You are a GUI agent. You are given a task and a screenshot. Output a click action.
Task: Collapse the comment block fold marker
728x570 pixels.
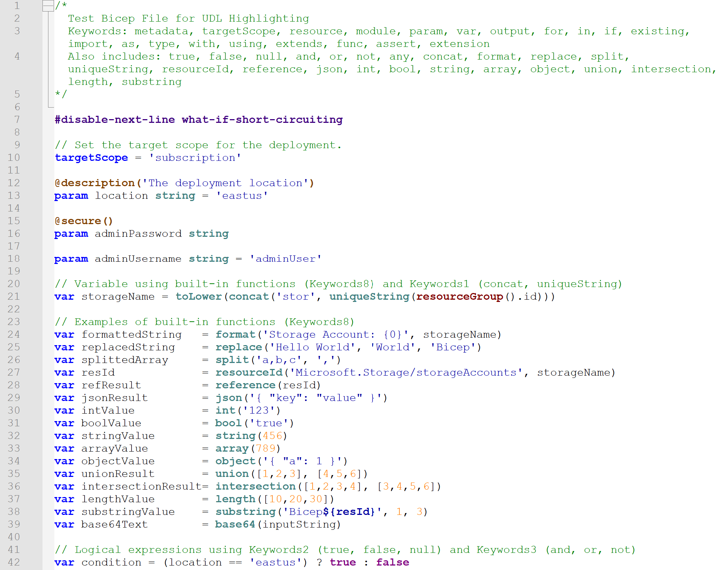pyautogui.click(x=48, y=6)
